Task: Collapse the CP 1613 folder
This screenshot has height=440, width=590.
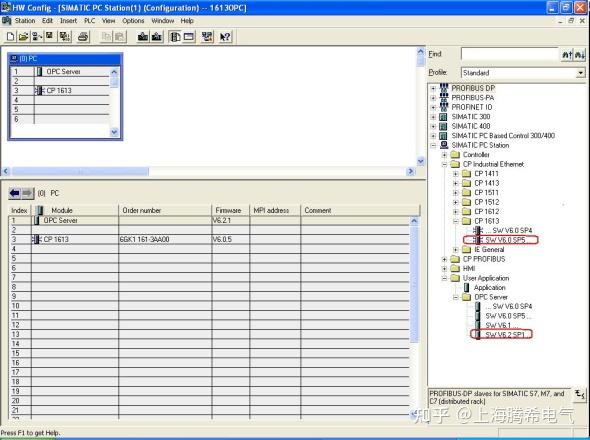Action: coord(456,221)
